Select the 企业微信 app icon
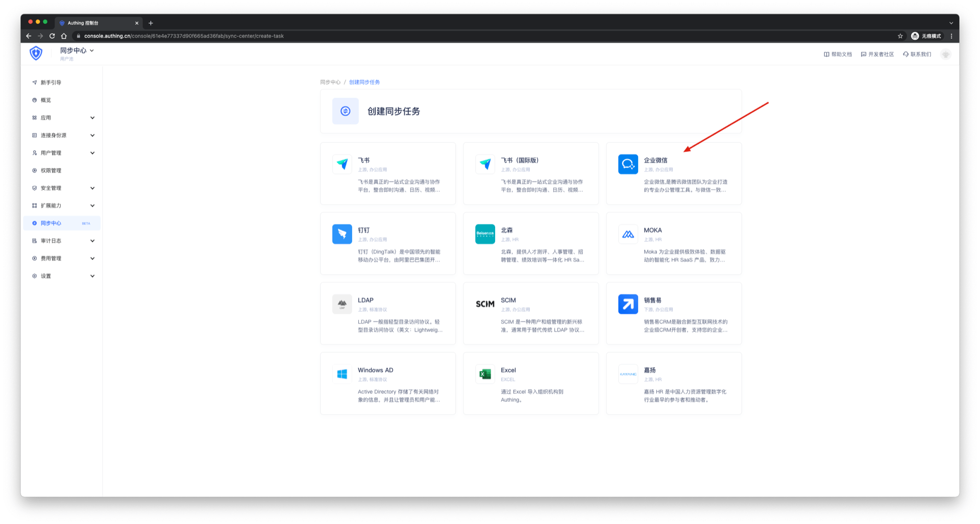Screen dimensions: 980x524 point(628,164)
